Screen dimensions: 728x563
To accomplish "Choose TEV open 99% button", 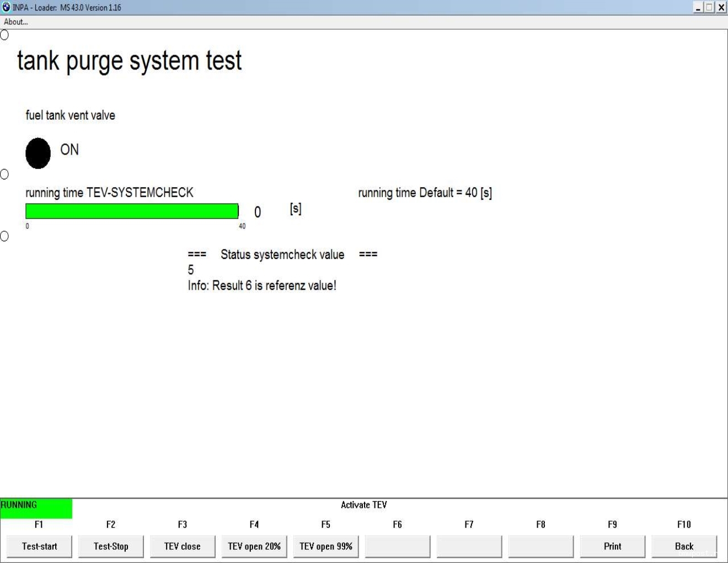I will click(326, 546).
